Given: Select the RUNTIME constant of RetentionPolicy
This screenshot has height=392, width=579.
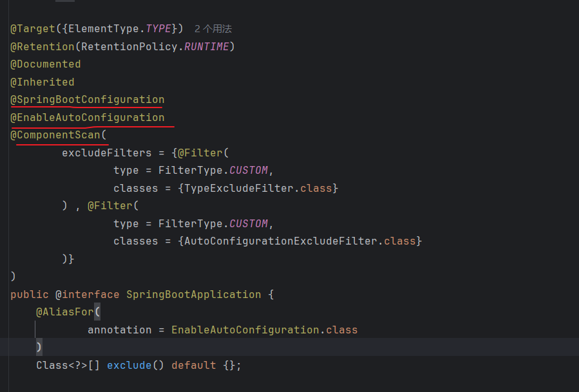Looking at the screenshot, I should (206, 47).
